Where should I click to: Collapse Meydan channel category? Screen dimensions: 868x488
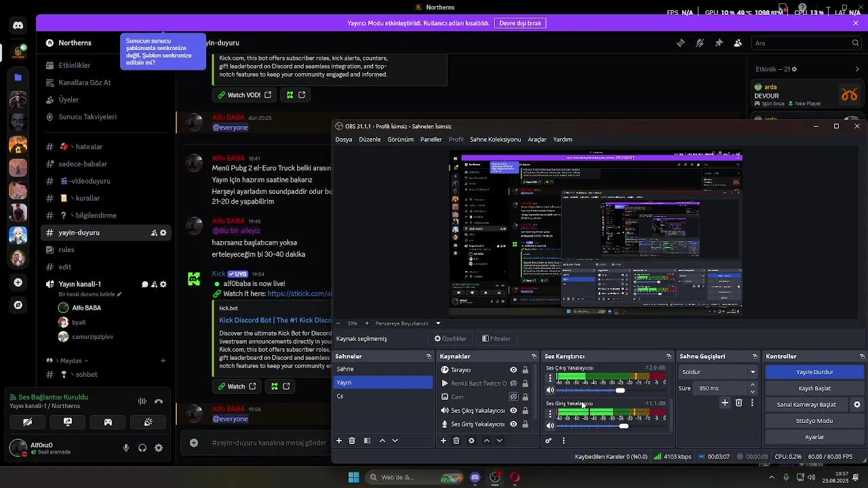pyautogui.click(x=67, y=361)
